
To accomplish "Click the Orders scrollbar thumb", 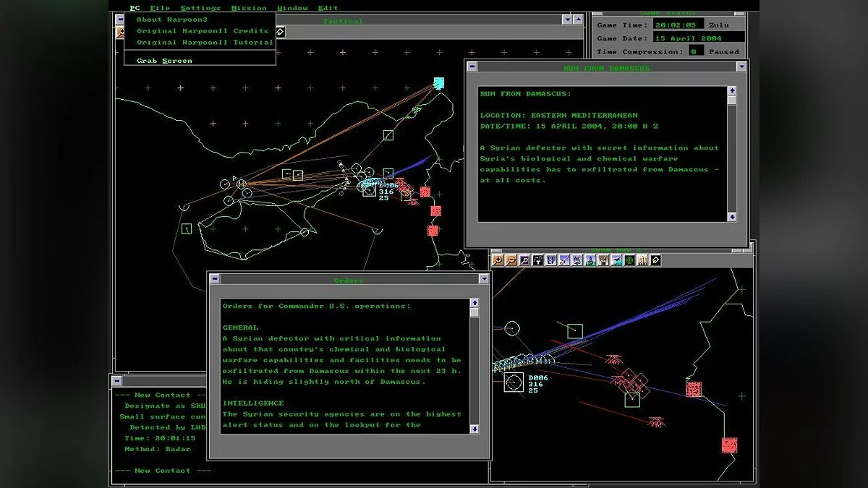I will pos(475,313).
